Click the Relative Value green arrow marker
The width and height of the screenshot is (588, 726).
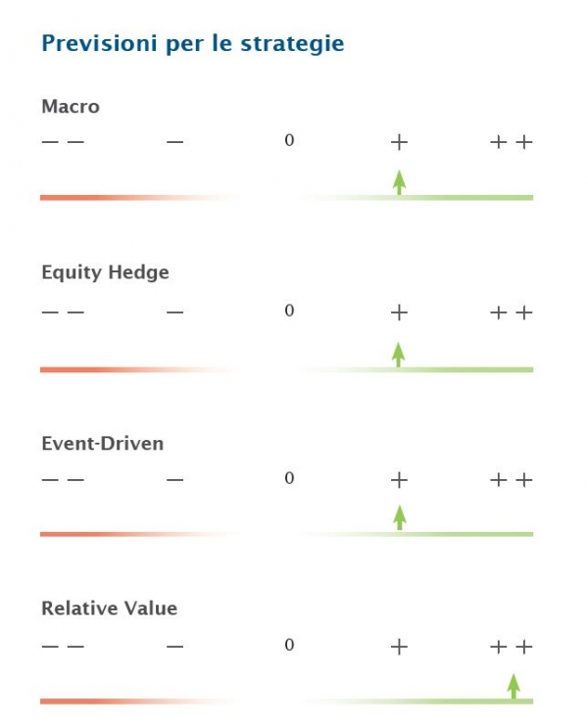pos(513,686)
